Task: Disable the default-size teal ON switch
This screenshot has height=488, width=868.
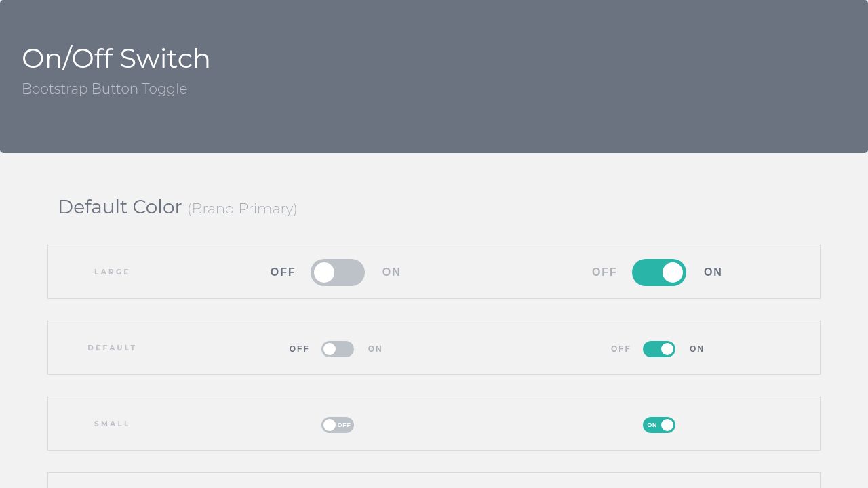Action: [658, 349]
